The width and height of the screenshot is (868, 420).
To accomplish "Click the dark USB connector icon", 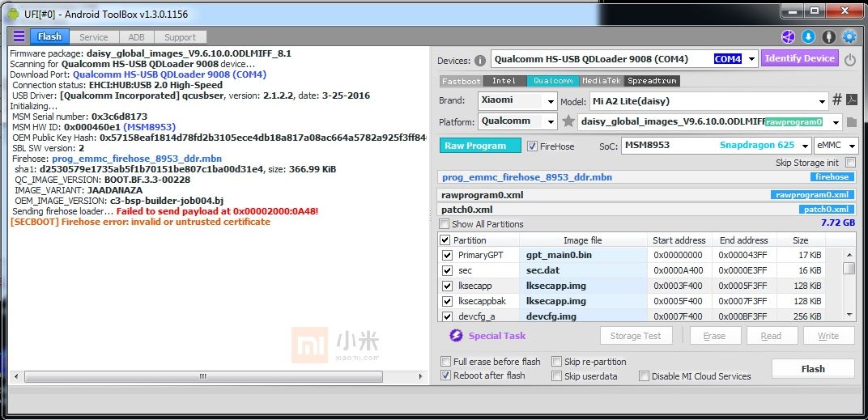I will (828, 37).
